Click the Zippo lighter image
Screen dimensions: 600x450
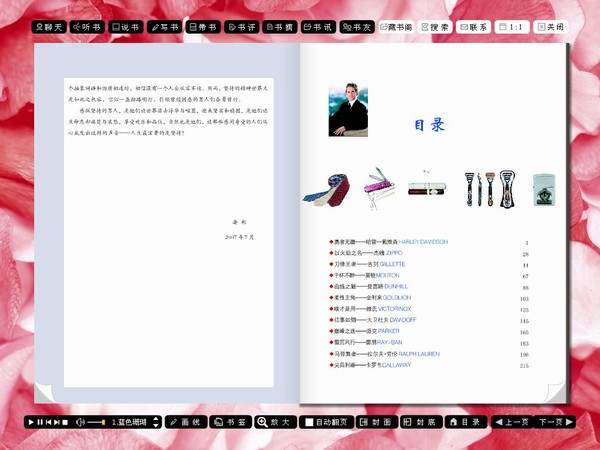544,190
